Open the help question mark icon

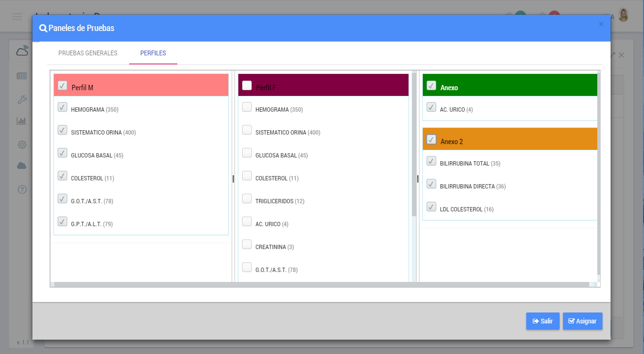coord(22,189)
